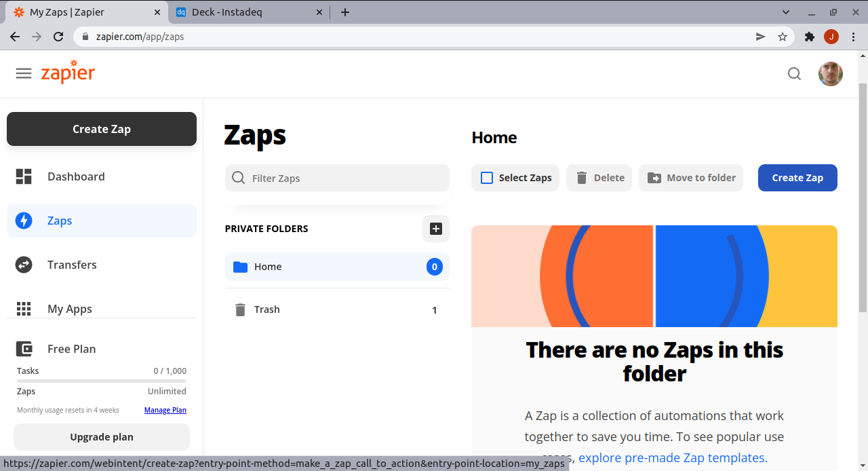Expand the tab search dropdown

786,12
